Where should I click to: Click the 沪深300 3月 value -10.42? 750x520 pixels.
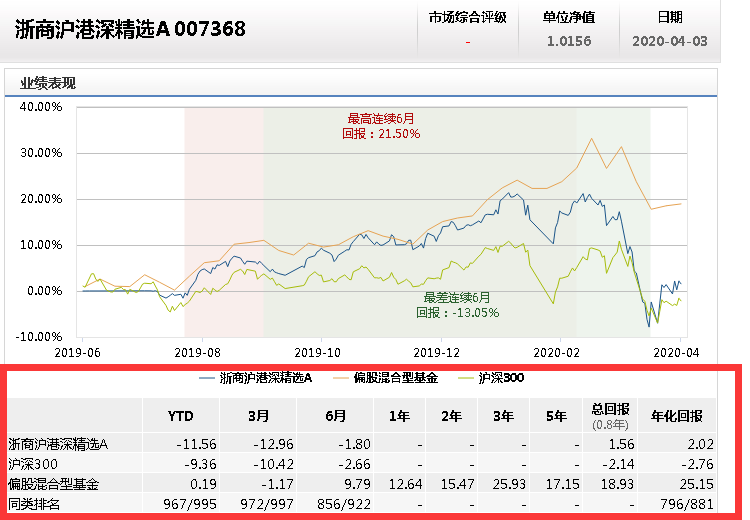(273, 464)
